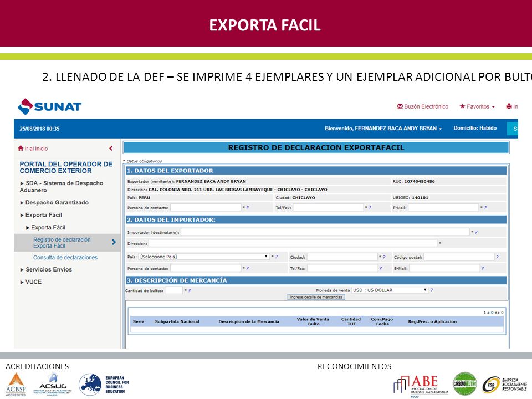Click Valor de Venta Bulto column header
The width and height of the screenshot is (532, 399).
click(313, 321)
